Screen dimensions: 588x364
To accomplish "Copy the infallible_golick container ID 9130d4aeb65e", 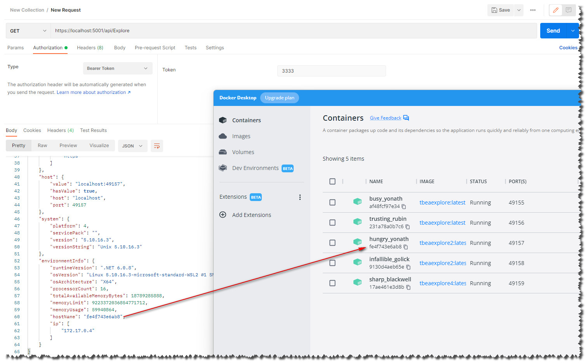I will point(409,267).
